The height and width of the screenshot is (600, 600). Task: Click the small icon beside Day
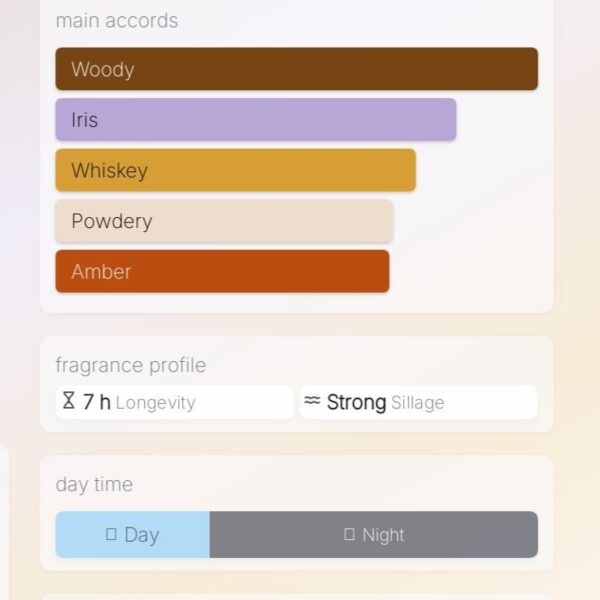point(111,535)
